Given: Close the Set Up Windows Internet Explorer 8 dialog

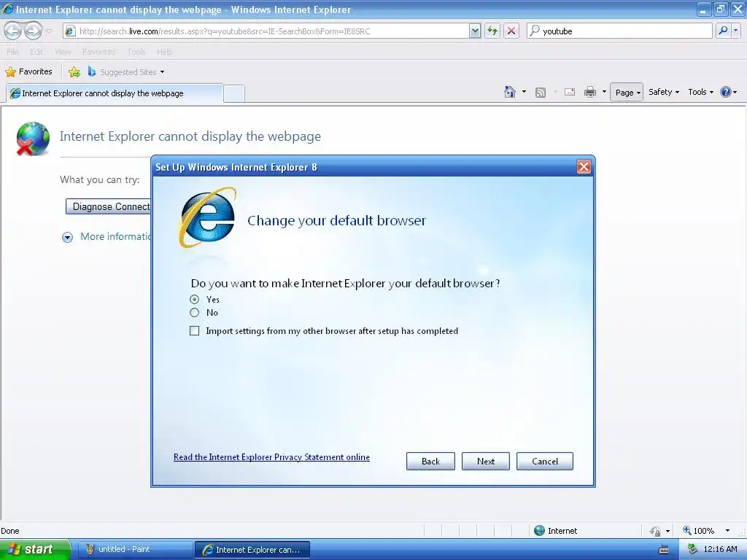Looking at the screenshot, I should [x=584, y=167].
